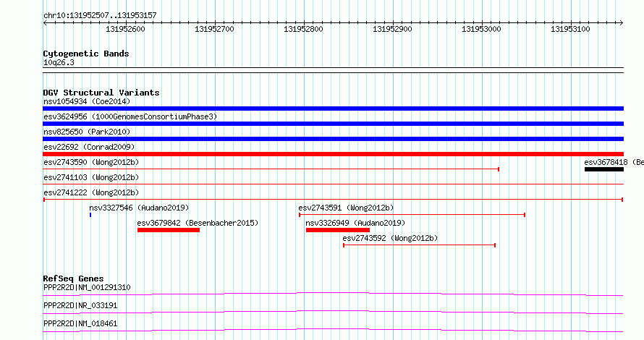The width and height of the screenshot is (644, 340).
Task: Open esv3624956 (1000GenomesConsortiumPhase3) label
Action: click(x=130, y=116)
